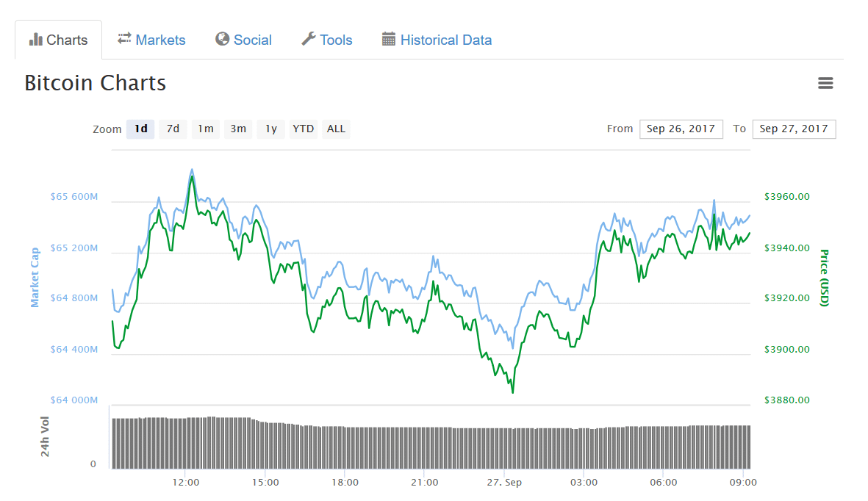Click the From date field Sep 26, 2017
Image resolution: width=868 pixels, height=501 pixels.
coord(681,129)
